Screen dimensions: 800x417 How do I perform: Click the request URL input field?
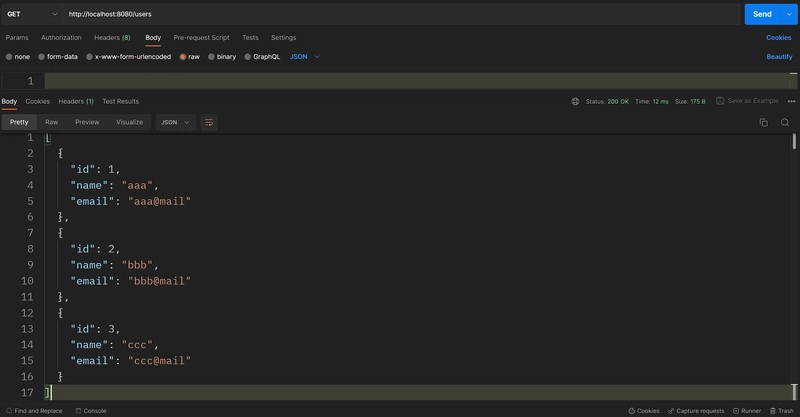point(402,14)
